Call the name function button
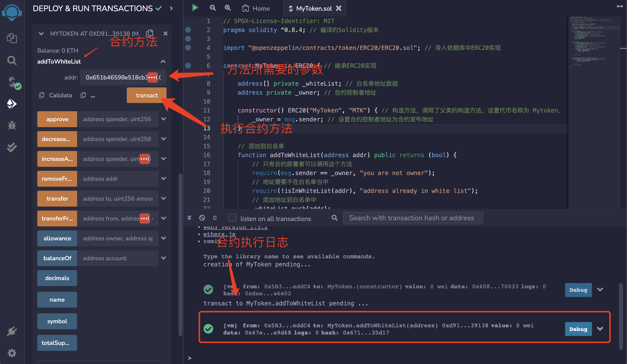The width and height of the screenshot is (627, 364). click(57, 300)
